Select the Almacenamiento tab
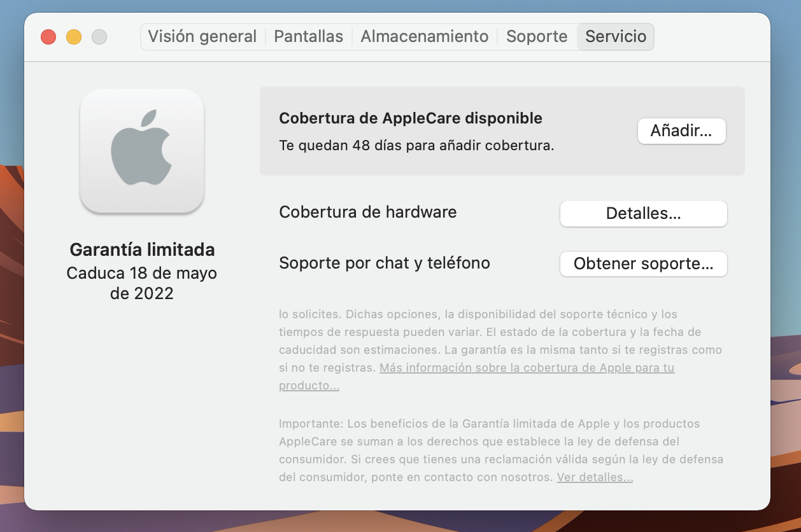 coord(425,36)
